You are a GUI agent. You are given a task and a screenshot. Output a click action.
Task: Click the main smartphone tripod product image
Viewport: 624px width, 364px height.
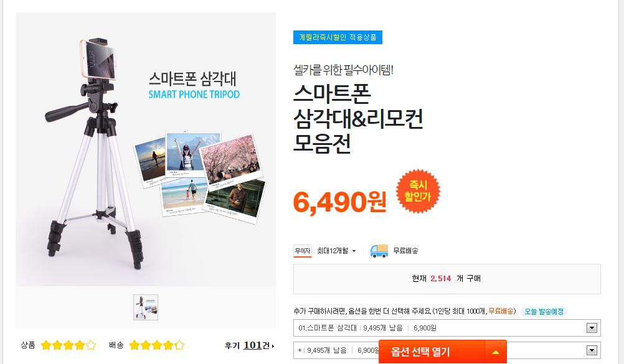[x=146, y=149]
